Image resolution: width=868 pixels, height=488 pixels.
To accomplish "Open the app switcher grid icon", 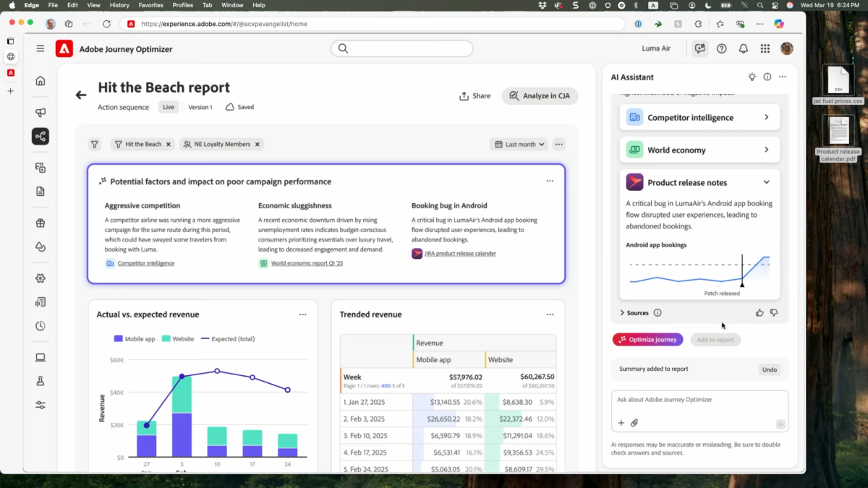I will point(765,48).
